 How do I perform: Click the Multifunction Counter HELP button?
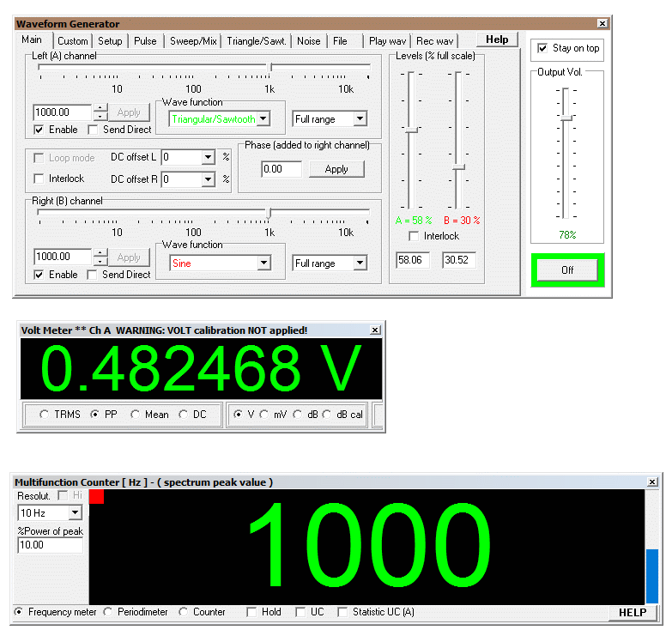(633, 613)
